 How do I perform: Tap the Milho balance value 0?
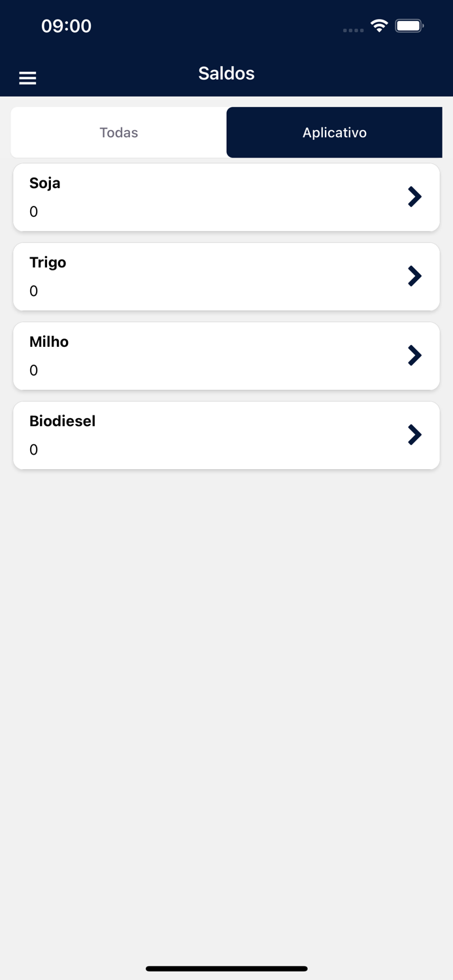click(34, 370)
